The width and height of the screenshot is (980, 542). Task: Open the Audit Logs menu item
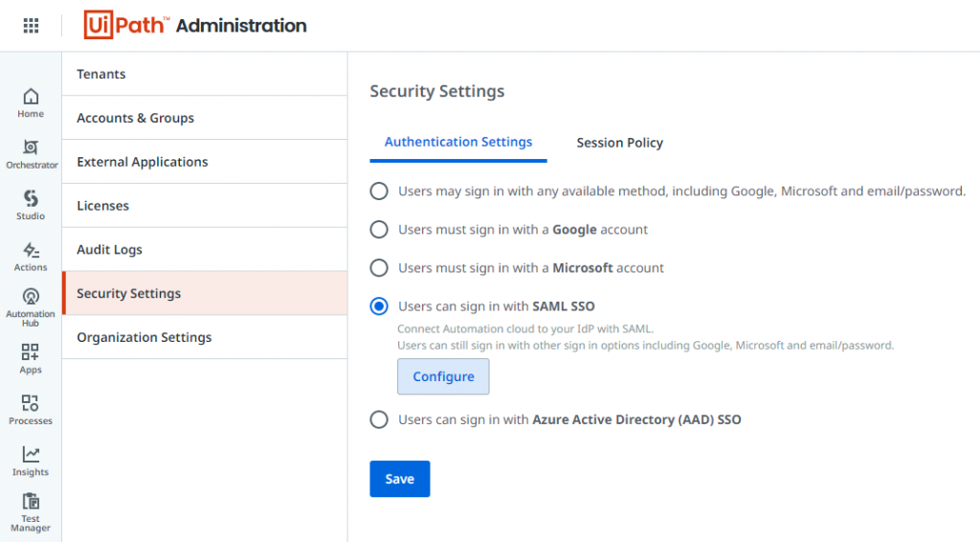pos(205,249)
